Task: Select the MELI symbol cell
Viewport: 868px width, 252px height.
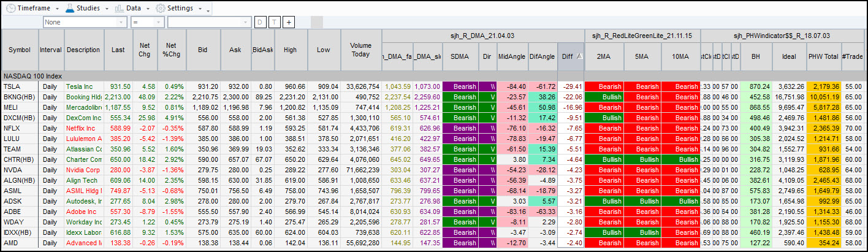Action: point(20,107)
